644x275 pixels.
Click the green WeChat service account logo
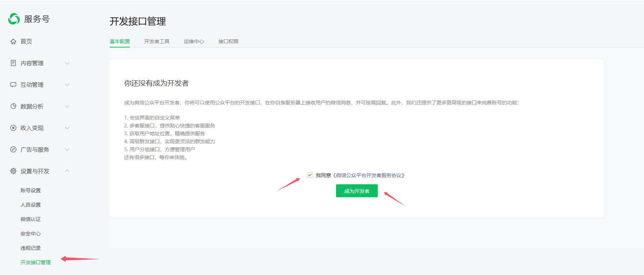click(14, 19)
